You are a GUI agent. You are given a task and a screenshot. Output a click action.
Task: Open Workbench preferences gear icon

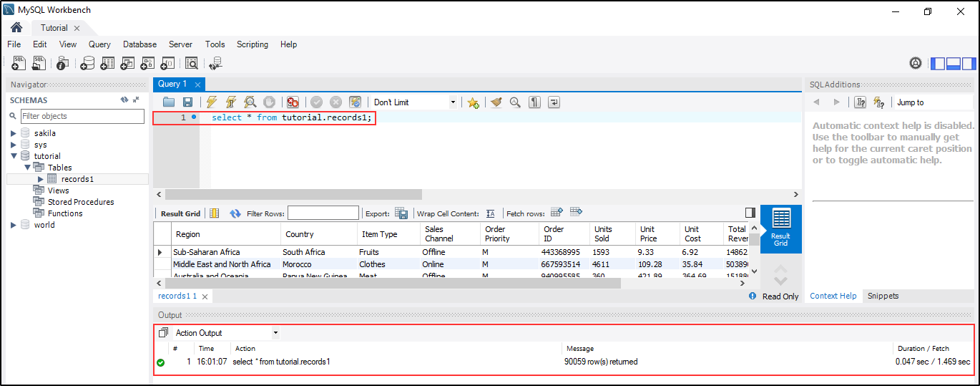pyautogui.click(x=916, y=63)
